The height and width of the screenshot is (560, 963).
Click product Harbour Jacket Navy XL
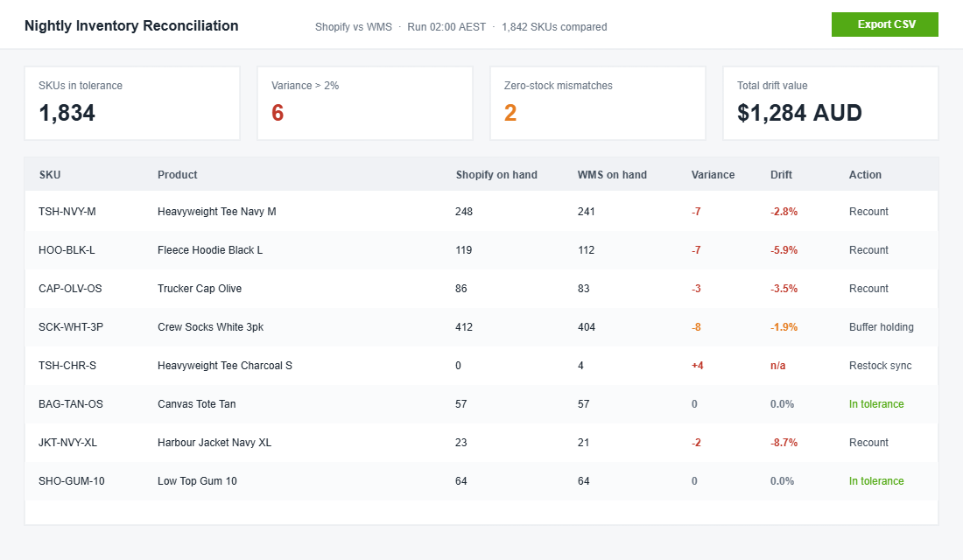tap(214, 443)
